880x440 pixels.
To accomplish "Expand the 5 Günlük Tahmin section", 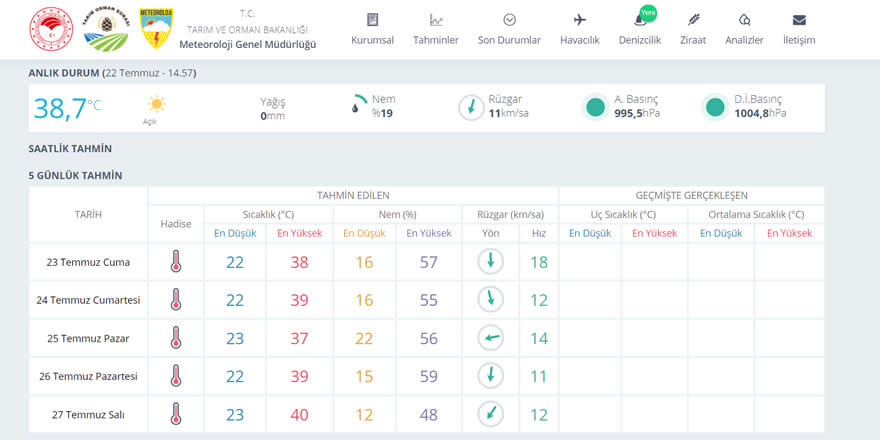I will pos(75,176).
